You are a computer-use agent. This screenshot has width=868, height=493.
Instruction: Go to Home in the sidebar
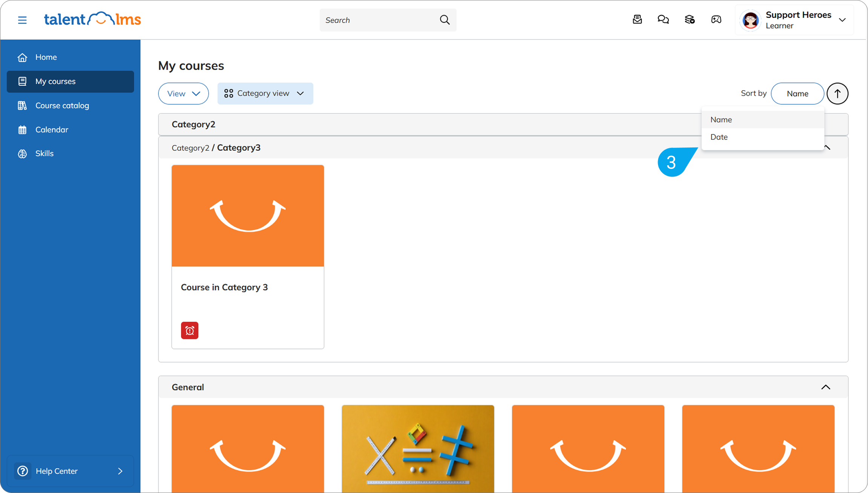click(x=71, y=57)
